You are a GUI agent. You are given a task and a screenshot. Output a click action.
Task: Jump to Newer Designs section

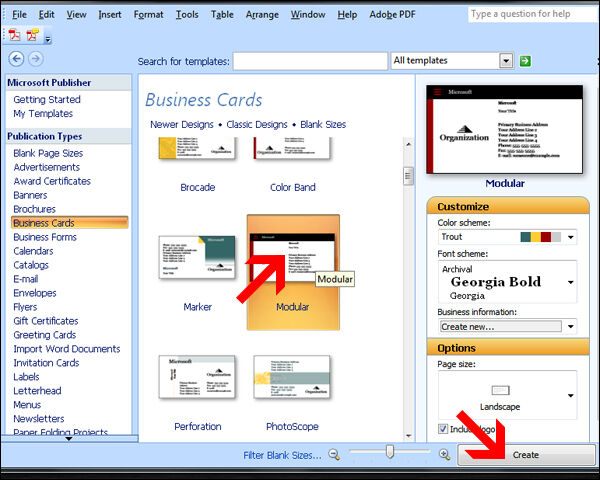click(x=182, y=124)
